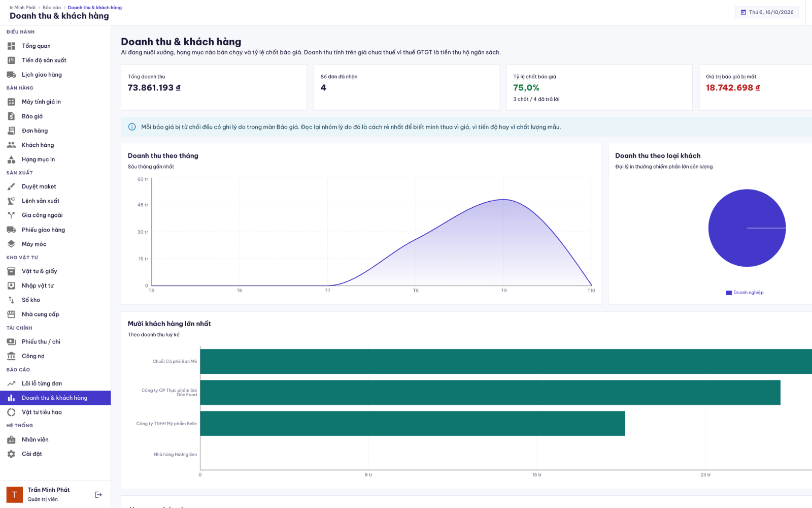
Task: Click the Công ty CP Thực phẩm Sài Gòn Food bar
Action: pos(490,392)
